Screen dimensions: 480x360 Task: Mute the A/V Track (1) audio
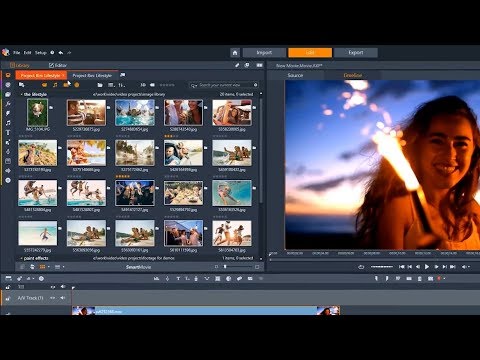click(x=63, y=298)
